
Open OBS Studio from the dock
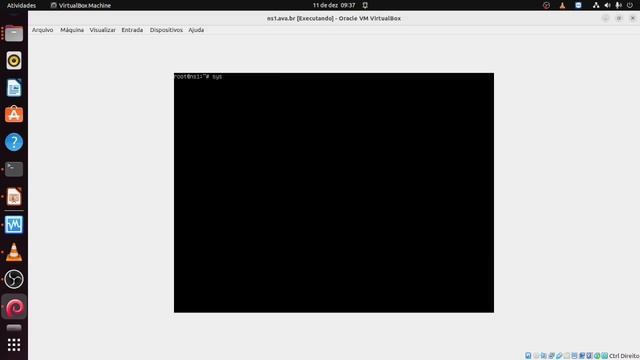(14, 279)
